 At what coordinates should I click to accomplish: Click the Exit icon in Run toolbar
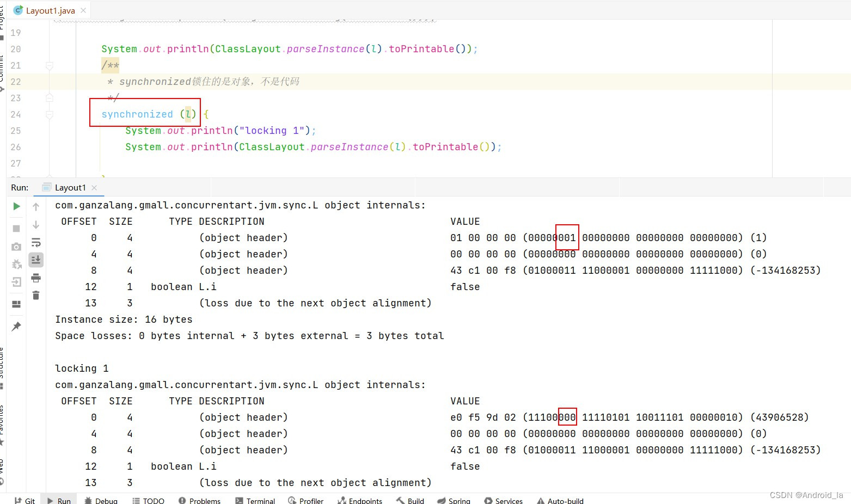(x=16, y=282)
